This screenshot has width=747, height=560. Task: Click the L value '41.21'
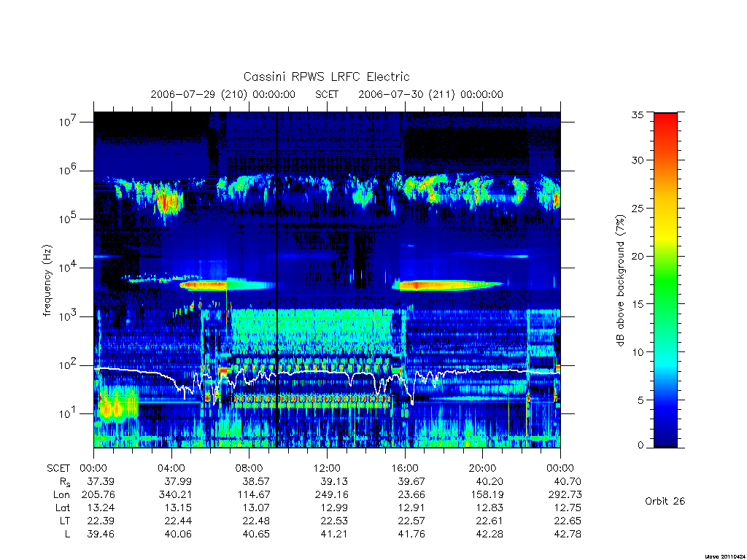coord(334,534)
